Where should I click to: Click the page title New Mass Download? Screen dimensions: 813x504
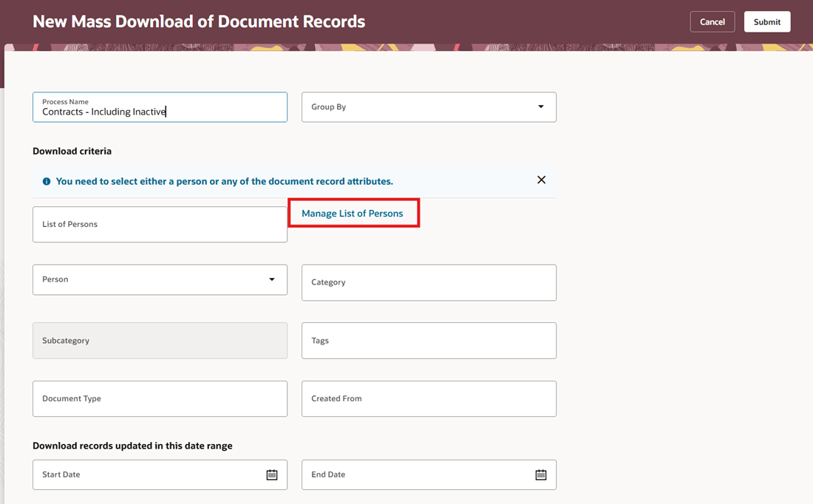pos(199,21)
